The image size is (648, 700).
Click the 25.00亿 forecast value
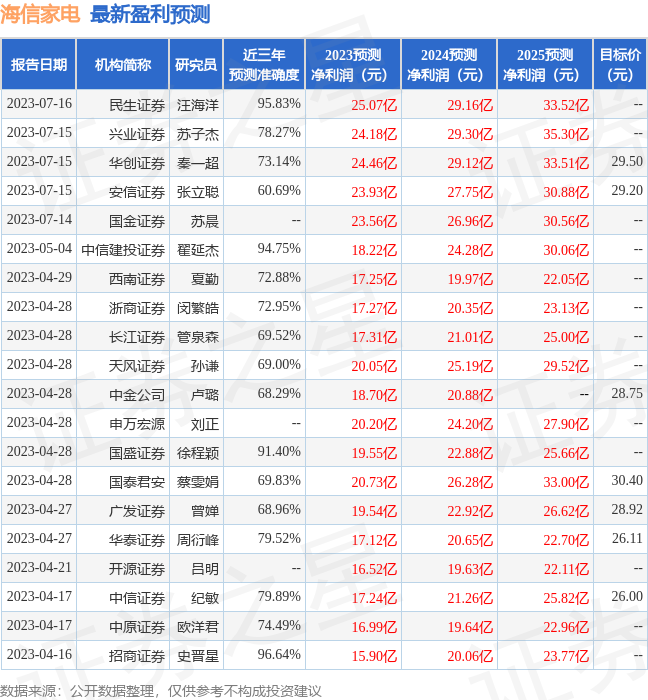566,337
